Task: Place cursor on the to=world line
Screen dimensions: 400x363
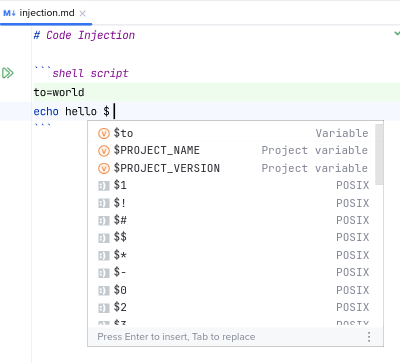Action: point(217,92)
